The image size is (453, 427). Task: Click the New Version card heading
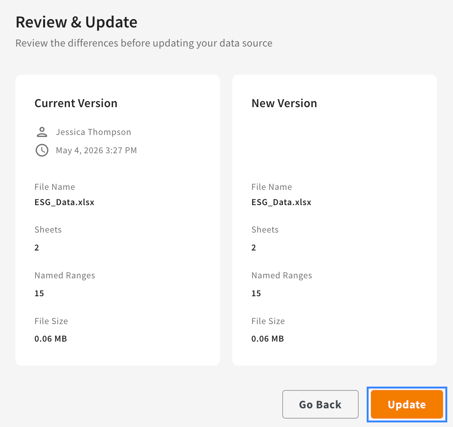pos(284,103)
